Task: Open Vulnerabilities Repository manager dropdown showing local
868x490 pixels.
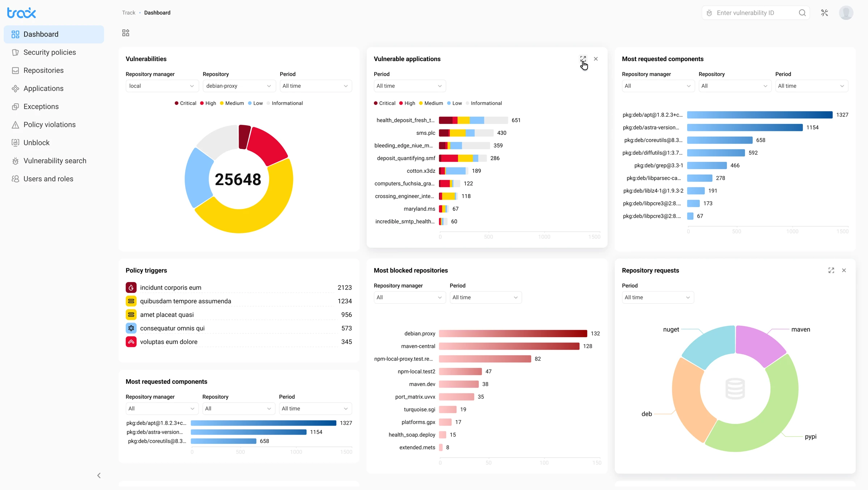Action: pyautogui.click(x=162, y=86)
